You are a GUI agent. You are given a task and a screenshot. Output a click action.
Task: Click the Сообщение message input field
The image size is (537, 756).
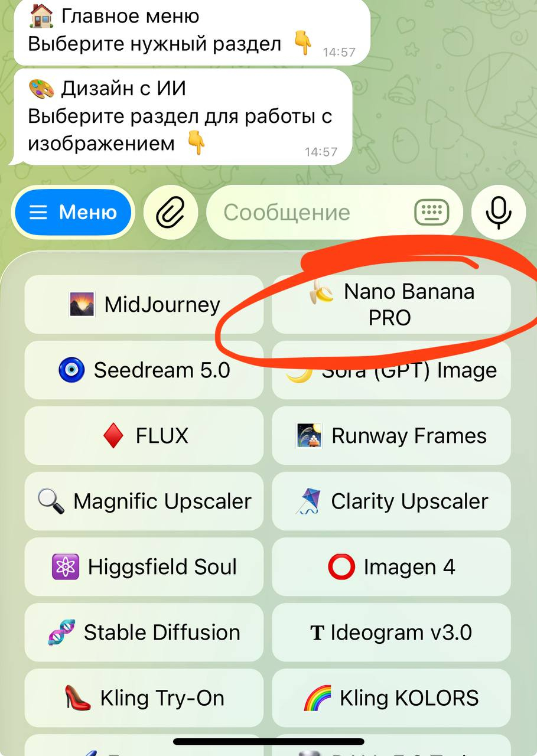pyautogui.click(x=334, y=213)
